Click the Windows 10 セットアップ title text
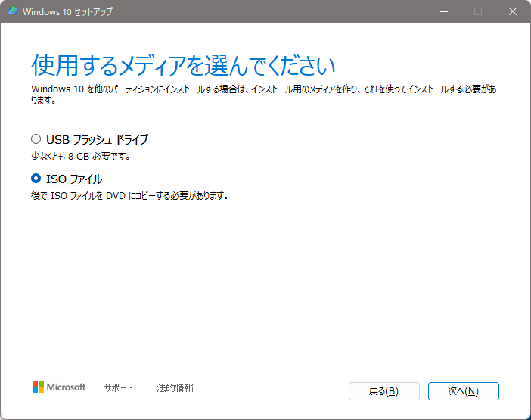This screenshot has width=531, height=420. 68,11
